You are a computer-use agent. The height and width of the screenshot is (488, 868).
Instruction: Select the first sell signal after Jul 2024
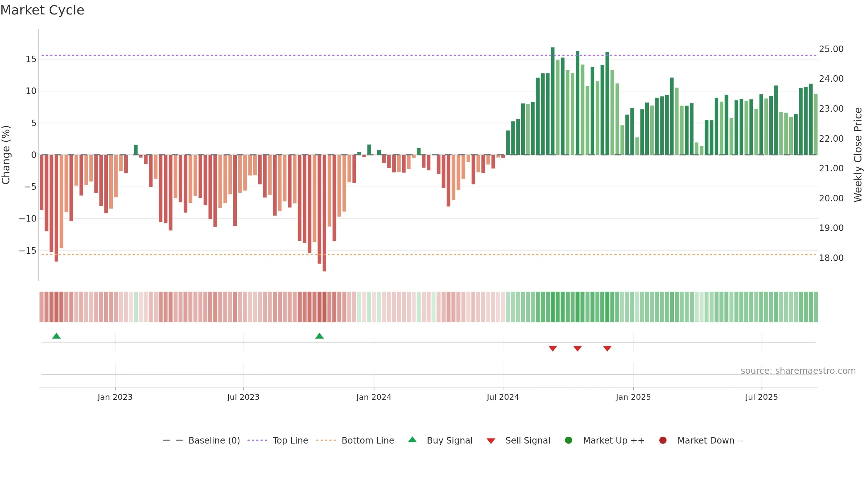coord(553,348)
